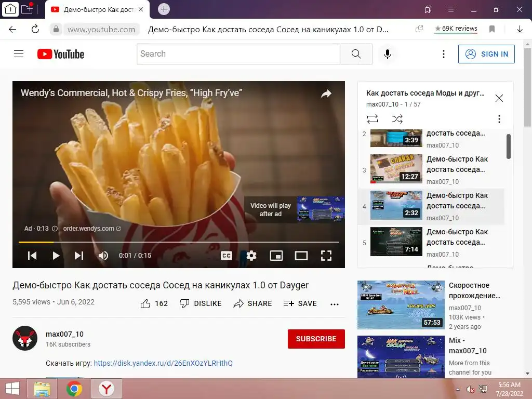Enter full screen mode
This screenshot has height=399, width=532.
[326, 256]
